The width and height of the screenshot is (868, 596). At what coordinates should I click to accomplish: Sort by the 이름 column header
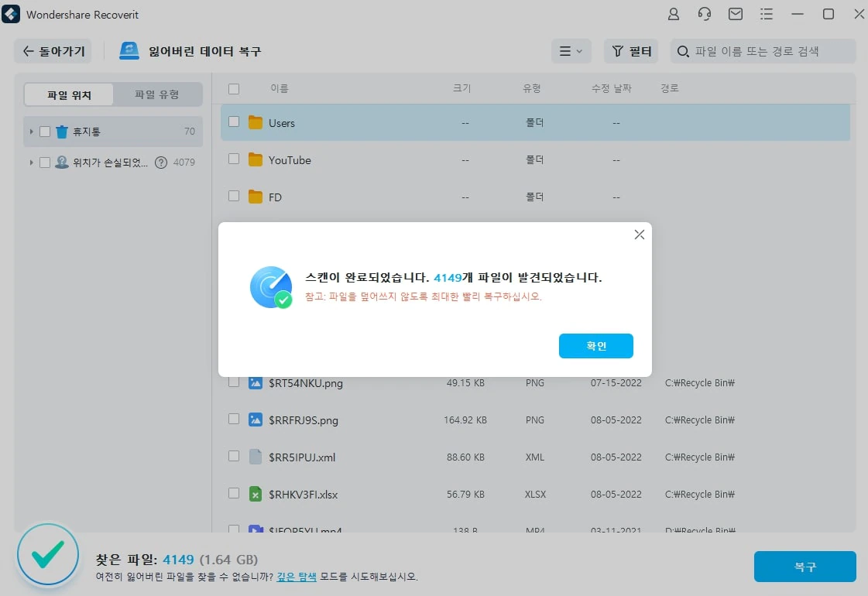coord(279,88)
